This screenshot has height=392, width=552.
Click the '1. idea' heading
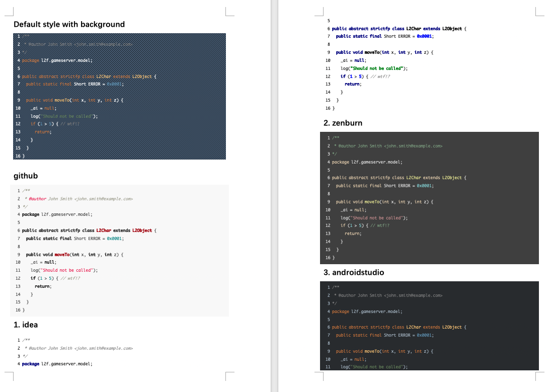pos(26,325)
